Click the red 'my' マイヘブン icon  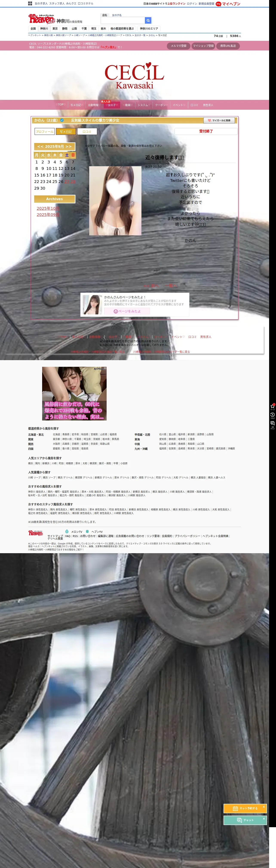point(218,4)
